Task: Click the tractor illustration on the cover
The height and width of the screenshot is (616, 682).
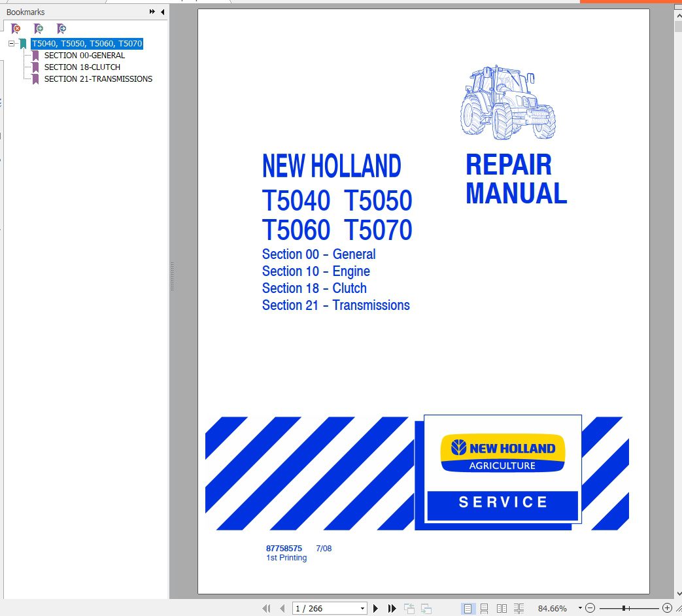Action: pos(507,102)
